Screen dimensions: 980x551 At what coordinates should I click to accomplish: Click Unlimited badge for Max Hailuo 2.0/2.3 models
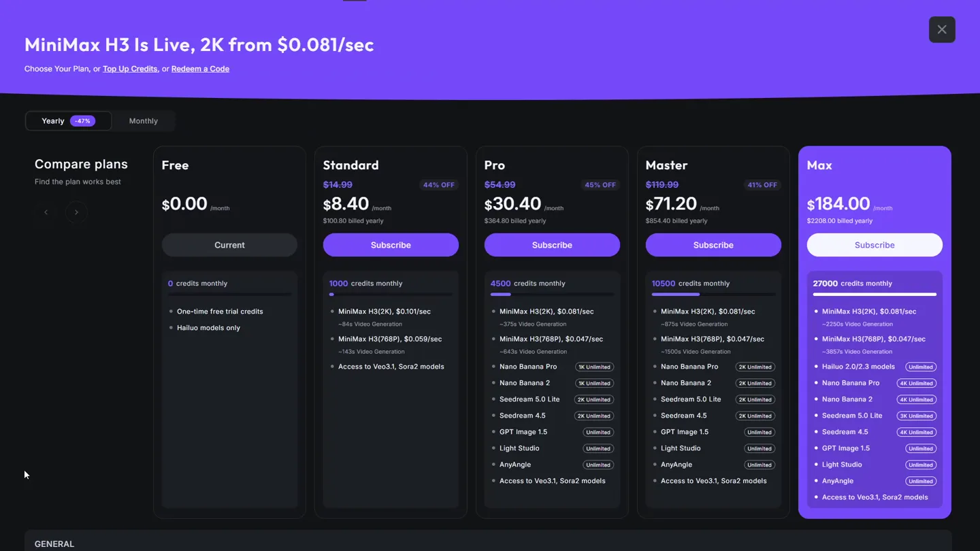921,367
